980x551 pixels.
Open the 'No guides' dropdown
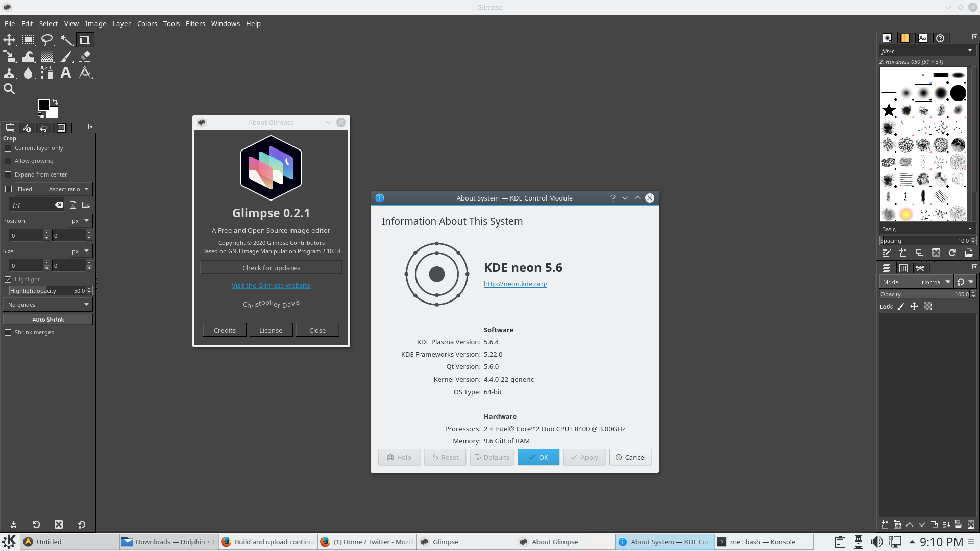point(48,305)
